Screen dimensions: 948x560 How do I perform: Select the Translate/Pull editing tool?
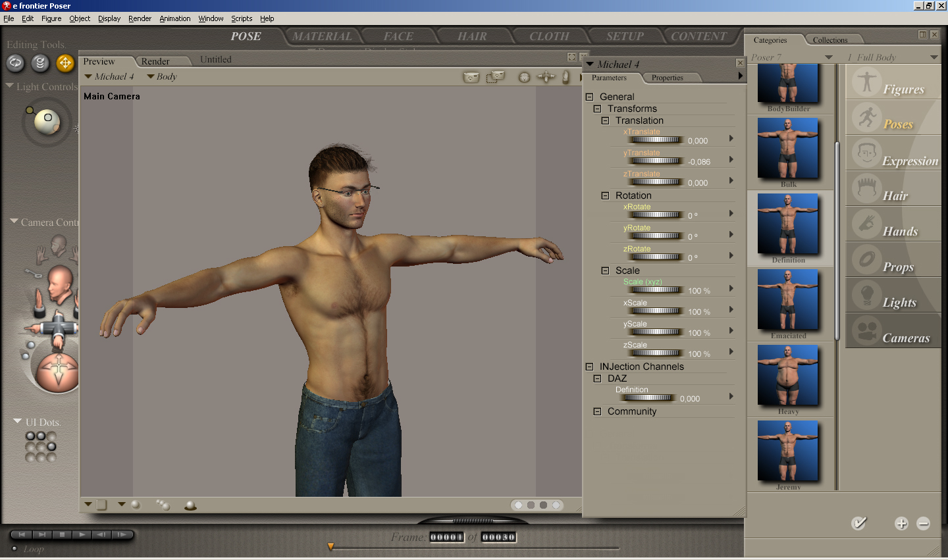pos(65,63)
